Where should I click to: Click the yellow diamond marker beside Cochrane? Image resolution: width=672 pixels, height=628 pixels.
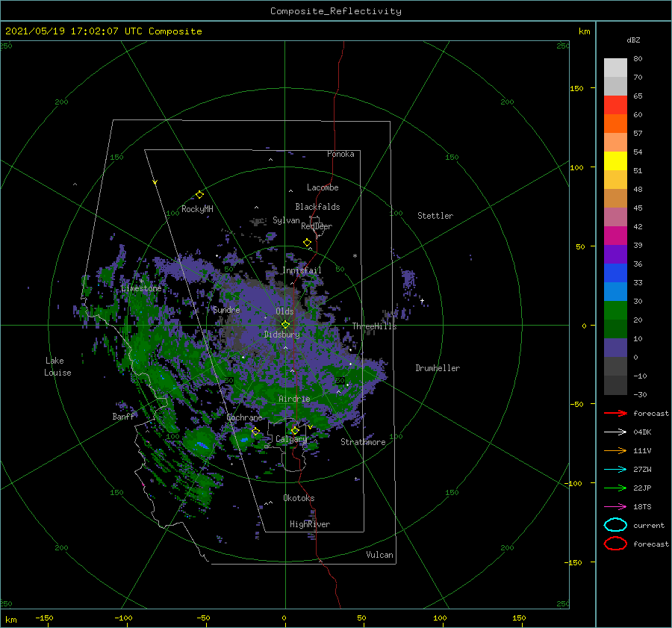pyautogui.click(x=256, y=431)
